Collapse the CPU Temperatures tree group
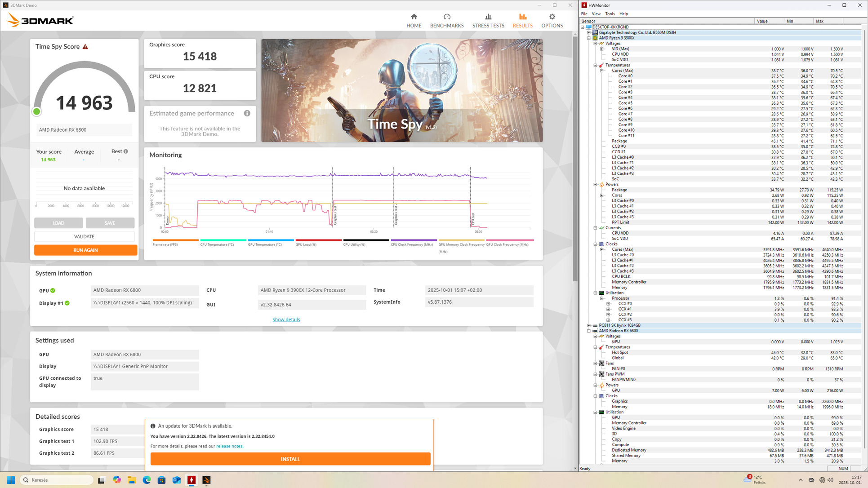 (595, 65)
